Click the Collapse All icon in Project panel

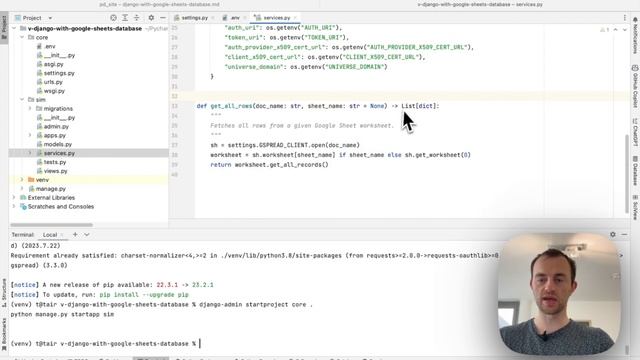tap(137, 18)
